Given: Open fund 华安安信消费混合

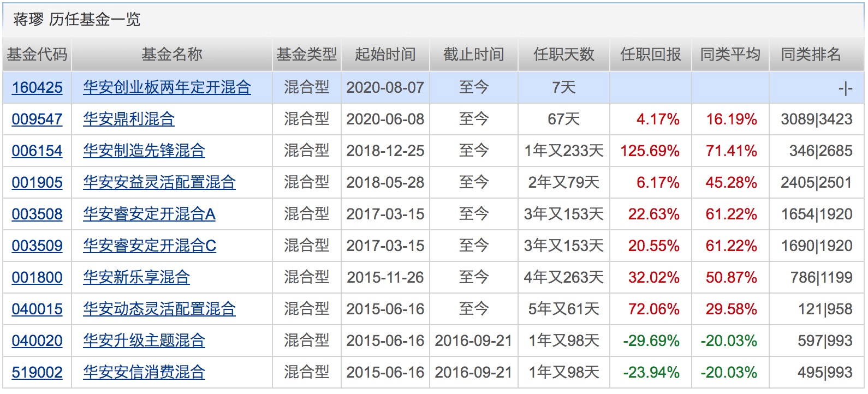Looking at the screenshot, I should point(144,372).
